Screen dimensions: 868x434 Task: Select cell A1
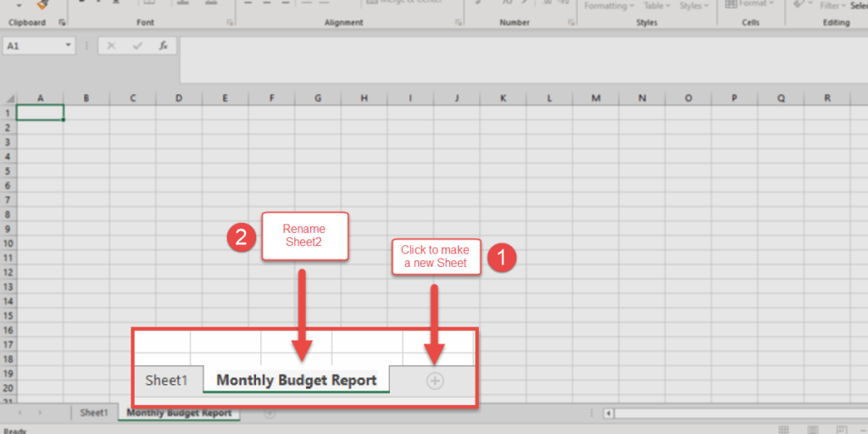[x=40, y=113]
